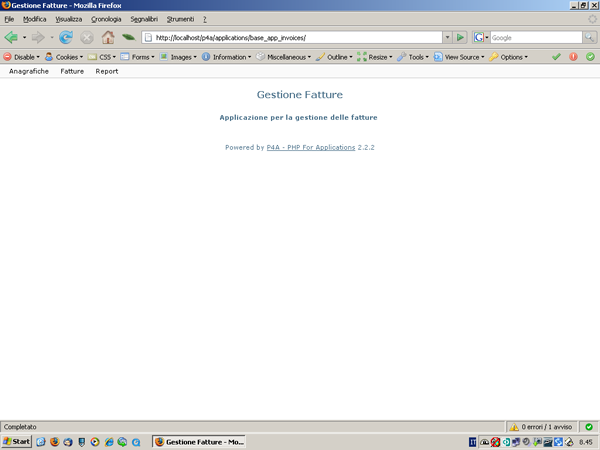The height and width of the screenshot is (450, 600).
Task: Click the green circle check icon in toolbar
Action: [x=590, y=57]
